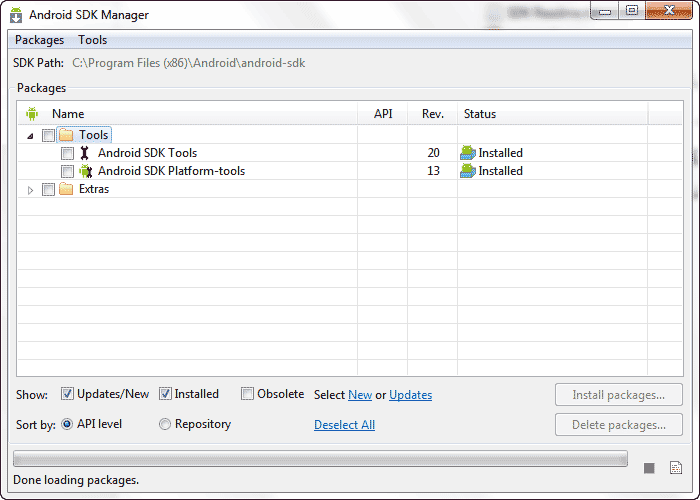The width and height of the screenshot is (700, 500).
Task: Click the Name column header
Action: tap(187, 114)
